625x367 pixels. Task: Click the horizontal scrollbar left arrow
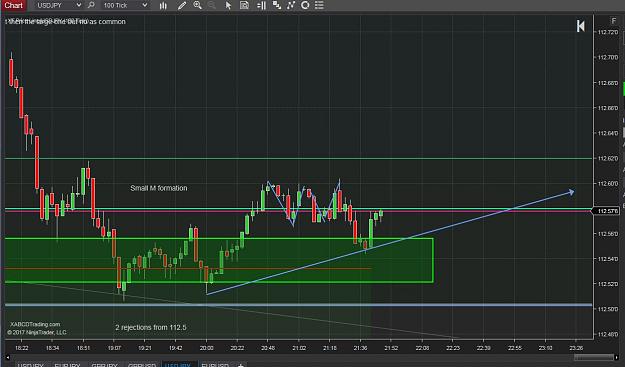(7, 357)
